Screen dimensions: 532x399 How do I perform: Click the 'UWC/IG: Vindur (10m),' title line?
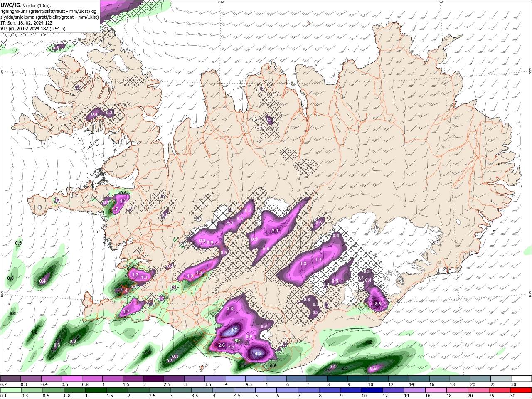[x=25, y=5]
